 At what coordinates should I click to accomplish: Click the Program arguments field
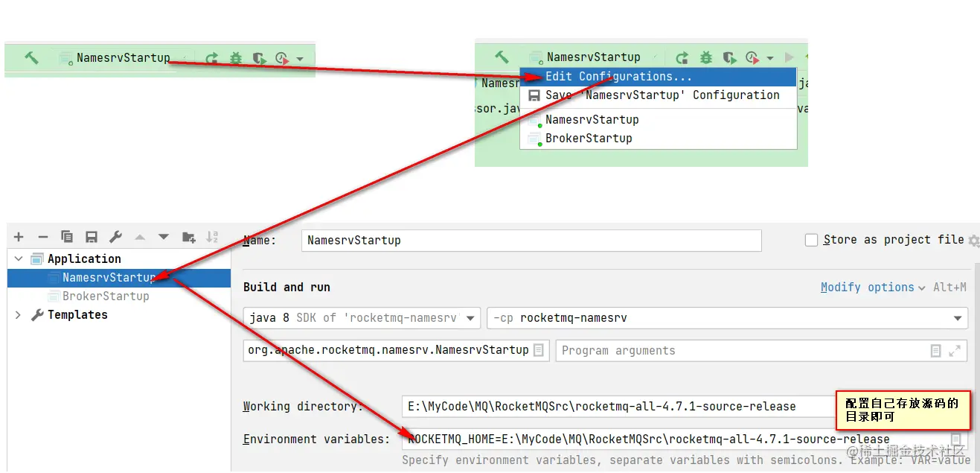click(x=761, y=351)
